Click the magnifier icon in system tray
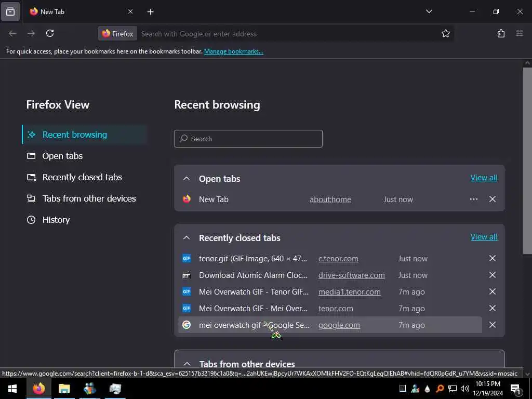 (x=440, y=389)
